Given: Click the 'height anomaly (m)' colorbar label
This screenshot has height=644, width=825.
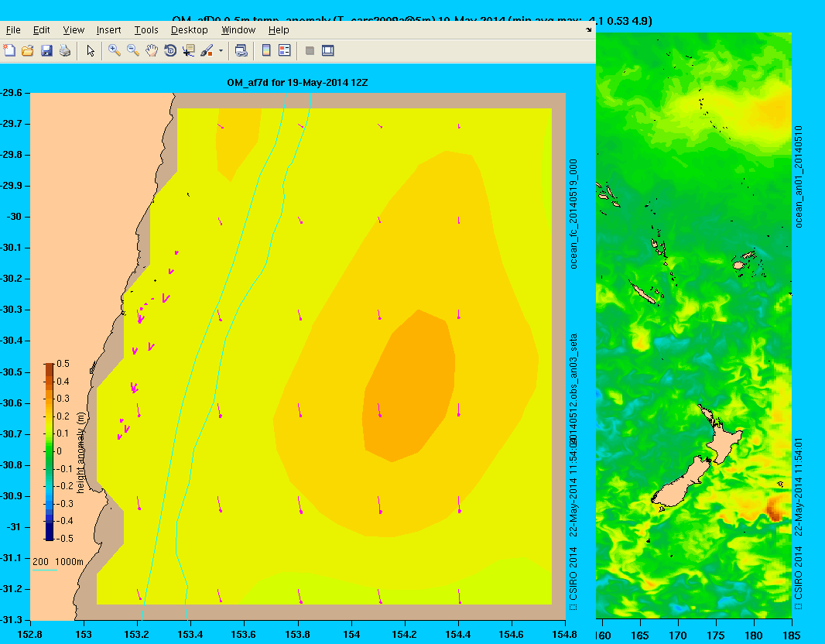Looking at the screenshot, I should 80,453.
